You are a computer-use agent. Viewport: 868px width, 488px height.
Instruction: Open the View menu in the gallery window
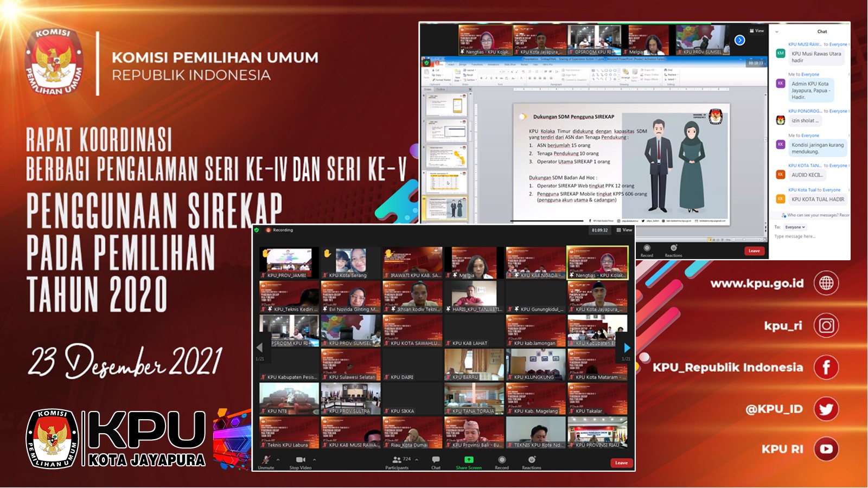point(624,230)
